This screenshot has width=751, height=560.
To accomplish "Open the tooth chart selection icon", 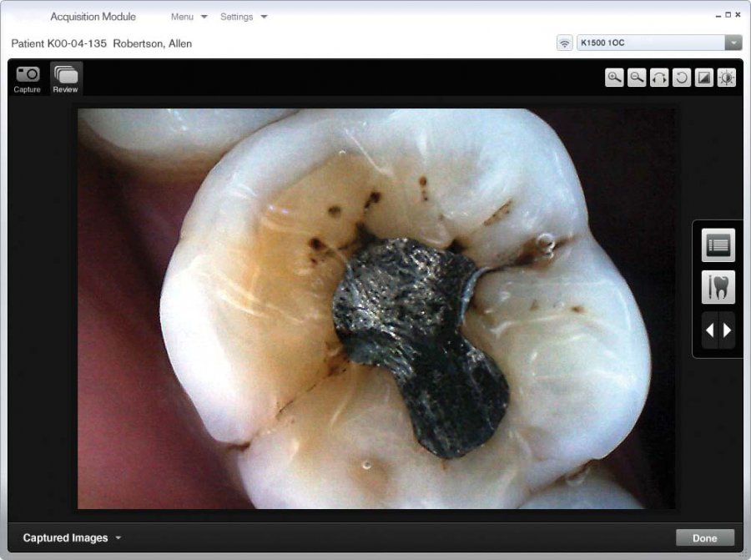I will (x=718, y=287).
